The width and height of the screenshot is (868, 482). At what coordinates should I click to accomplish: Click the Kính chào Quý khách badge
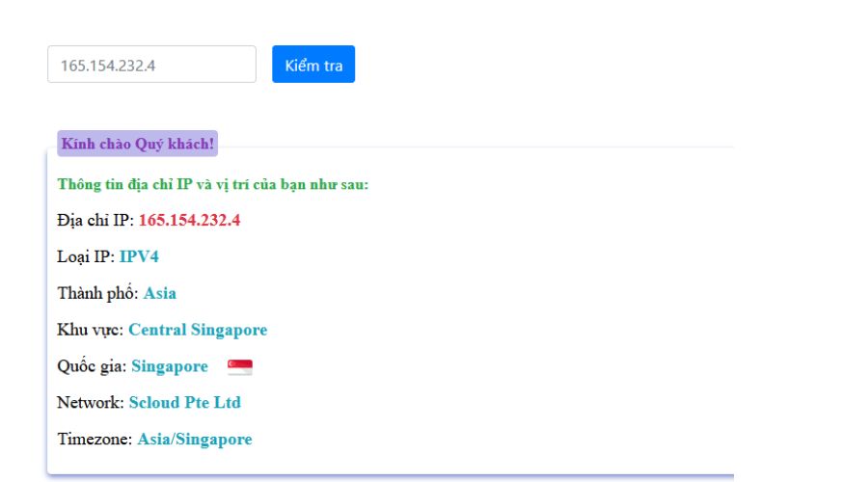pos(138,145)
